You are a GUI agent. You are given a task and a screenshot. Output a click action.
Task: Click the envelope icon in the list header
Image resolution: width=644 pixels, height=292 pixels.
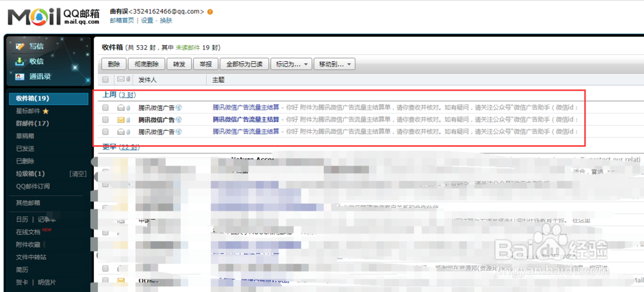coord(121,79)
